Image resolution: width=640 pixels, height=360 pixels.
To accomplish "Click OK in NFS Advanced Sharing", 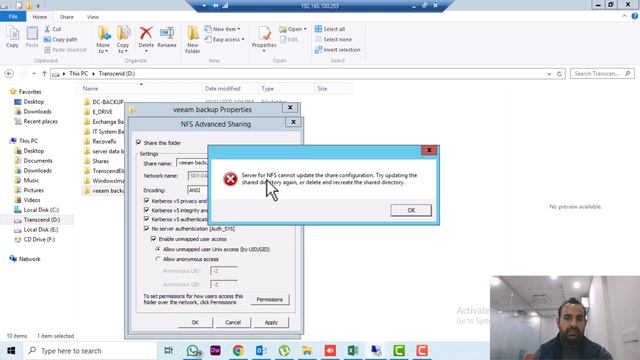I will [195, 322].
